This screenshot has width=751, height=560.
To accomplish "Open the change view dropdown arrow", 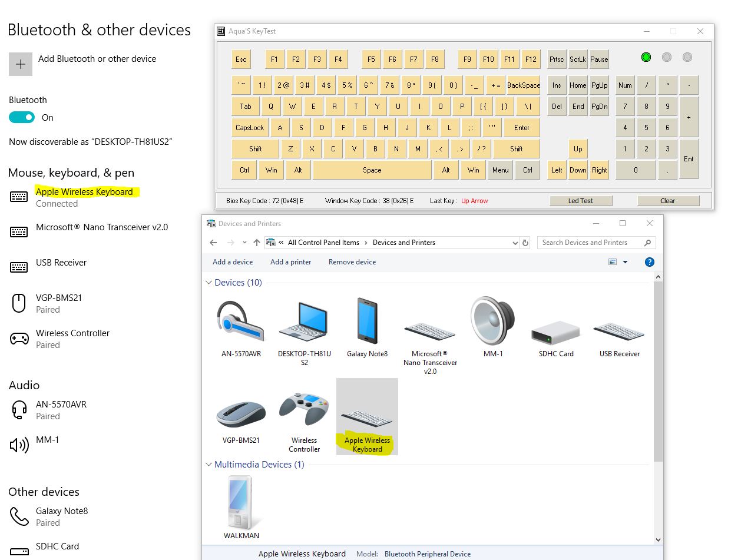I will click(x=625, y=262).
